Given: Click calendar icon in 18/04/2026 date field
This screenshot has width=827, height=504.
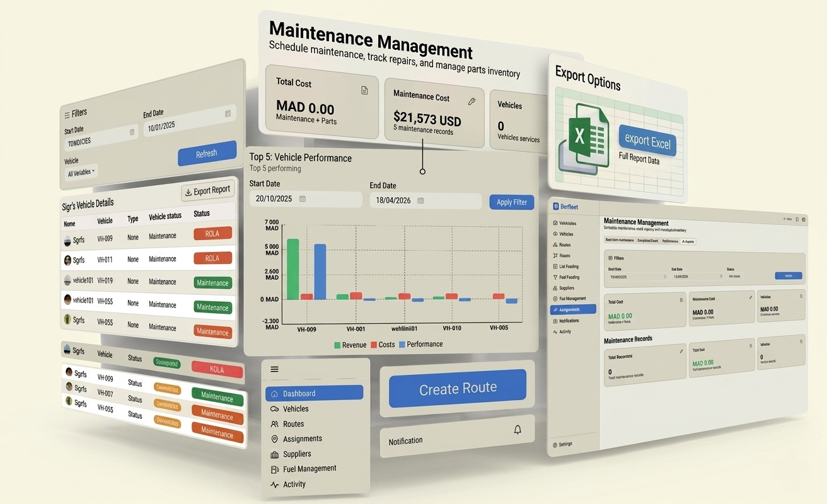Looking at the screenshot, I should 420,200.
